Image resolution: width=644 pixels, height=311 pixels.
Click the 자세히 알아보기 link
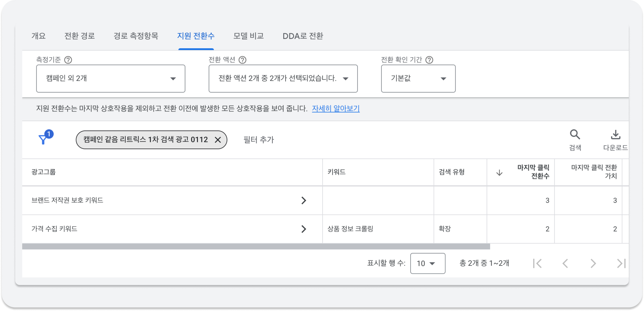pyautogui.click(x=336, y=109)
